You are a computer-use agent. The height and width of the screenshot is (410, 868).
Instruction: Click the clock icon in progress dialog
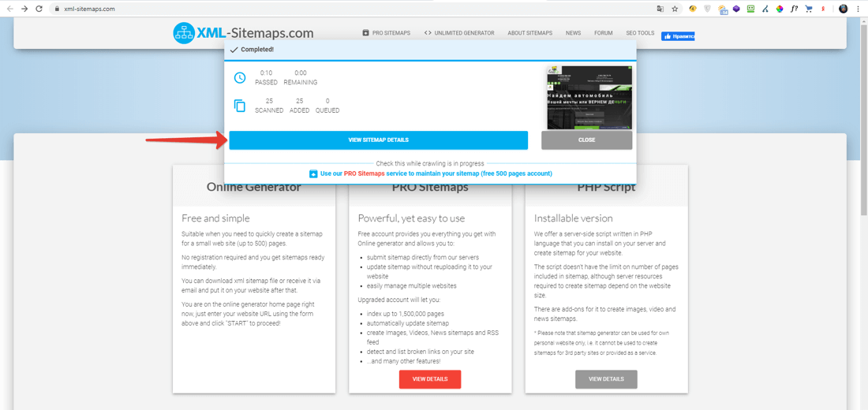click(239, 77)
